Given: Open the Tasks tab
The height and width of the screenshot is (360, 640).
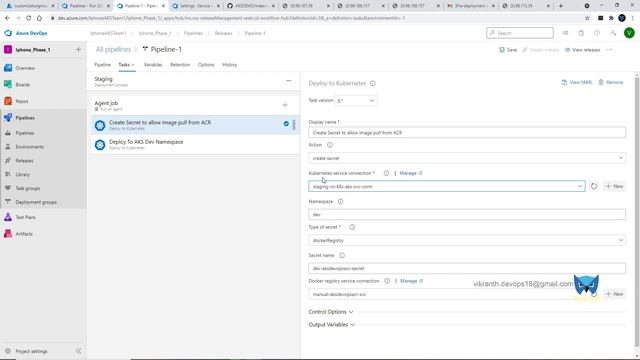Looking at the screenshot, I should pos(126,65).
